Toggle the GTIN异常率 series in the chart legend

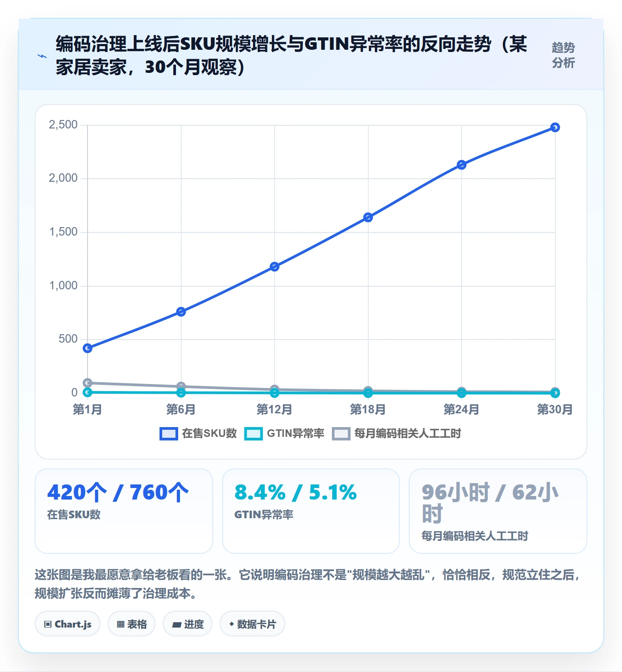coord(284,433)
